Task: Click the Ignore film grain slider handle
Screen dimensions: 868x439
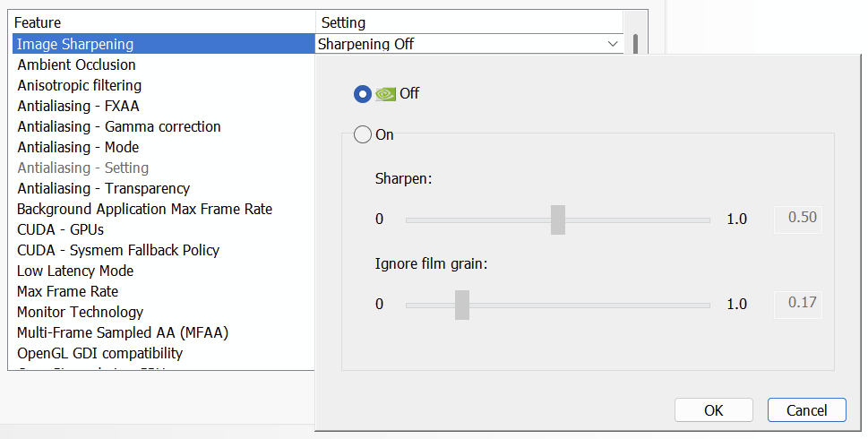Action: tap(462, 305)
